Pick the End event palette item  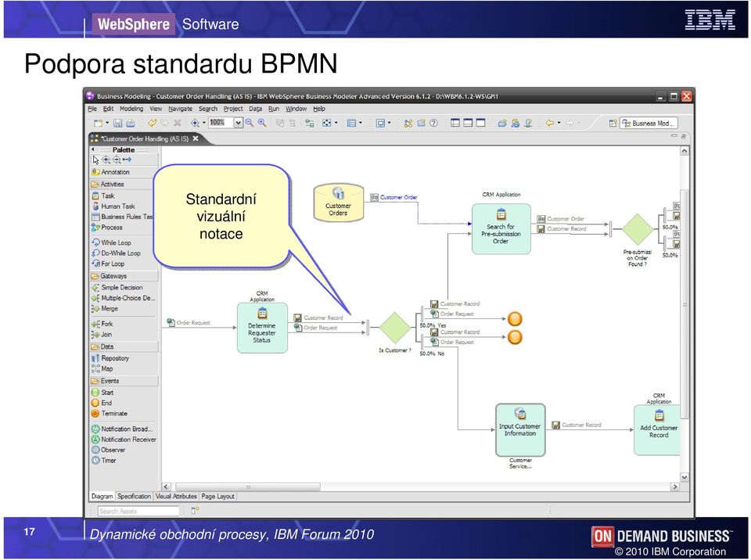[102, 404]
